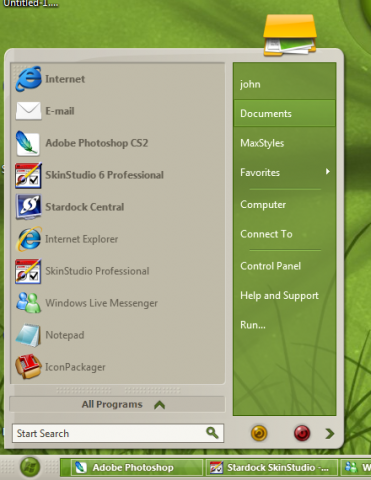Image resolution: width=371 pixels, height=480 pixels.
Task: Click the Photoshop feather icon on taskbar
Action: click(x=81, y=467)
